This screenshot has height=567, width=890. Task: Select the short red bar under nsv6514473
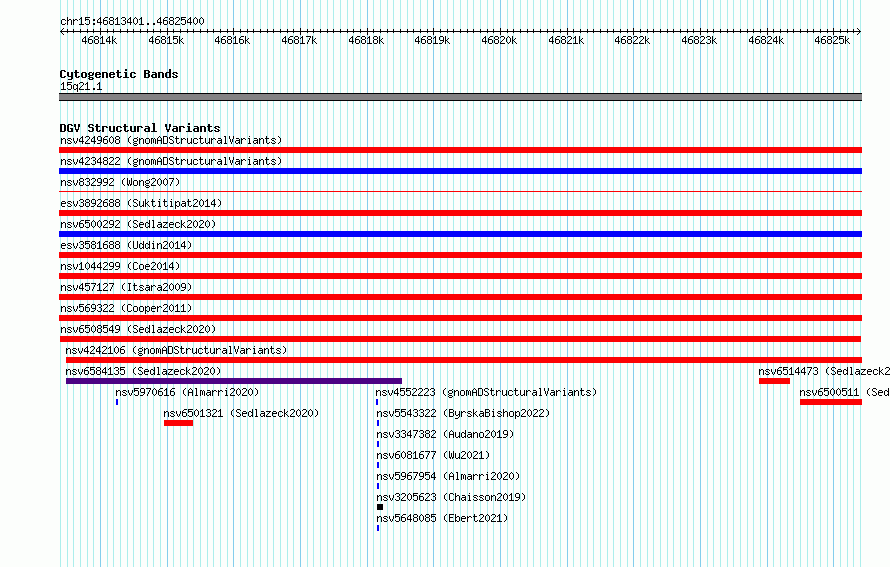[774, 381]
